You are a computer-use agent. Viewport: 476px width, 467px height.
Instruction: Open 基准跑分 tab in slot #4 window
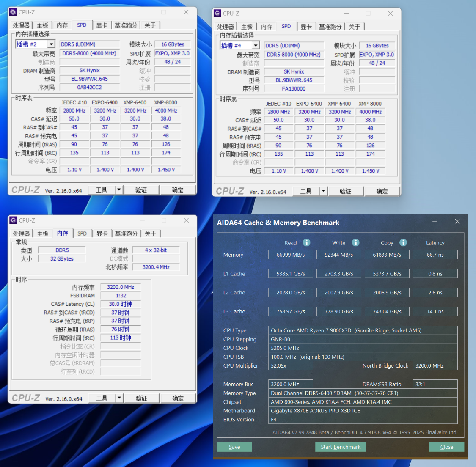click(x=330, y=27)
